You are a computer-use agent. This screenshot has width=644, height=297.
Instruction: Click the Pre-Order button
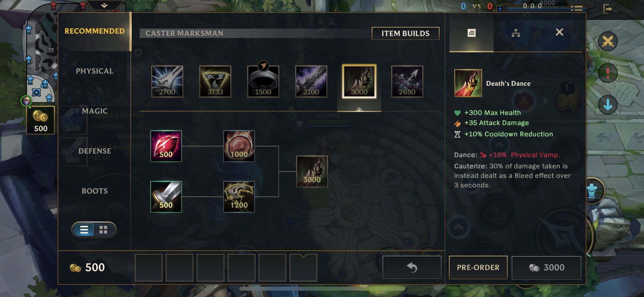[478, 267]
